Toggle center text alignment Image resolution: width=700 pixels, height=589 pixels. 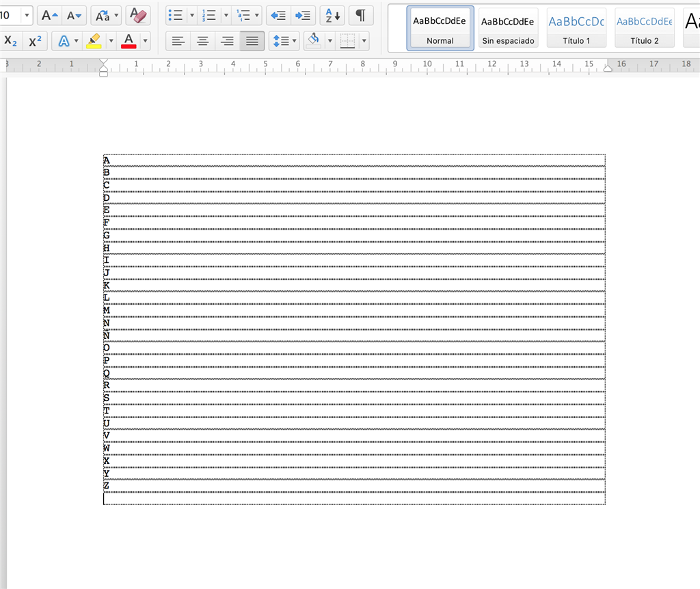(202, 41)
